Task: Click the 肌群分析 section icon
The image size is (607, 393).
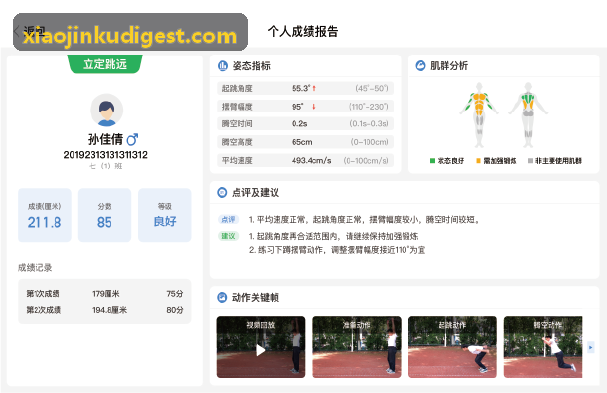Action: [x=420, y=65]
